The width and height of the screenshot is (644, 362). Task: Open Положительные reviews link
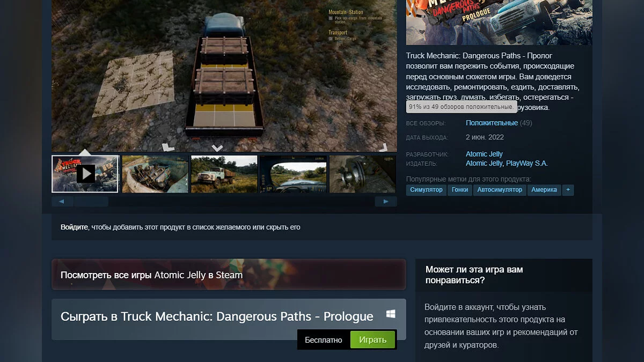pos(492,123)
